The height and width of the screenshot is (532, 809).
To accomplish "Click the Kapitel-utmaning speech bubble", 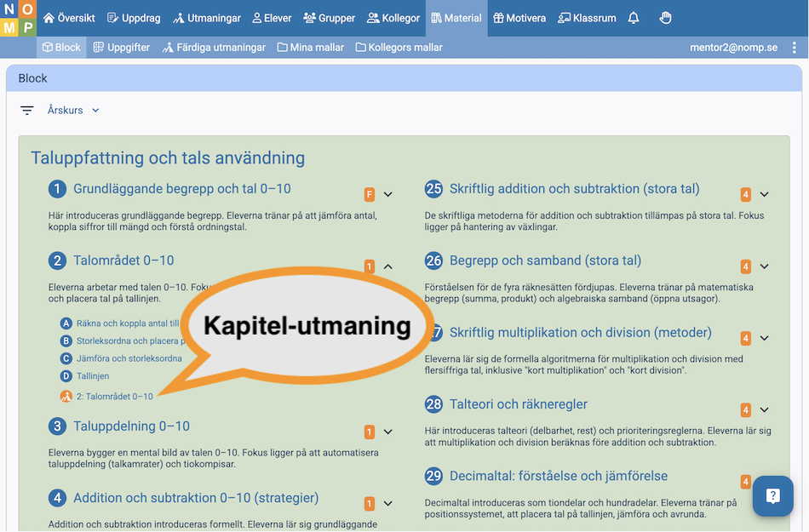I will tap(307, 326).
